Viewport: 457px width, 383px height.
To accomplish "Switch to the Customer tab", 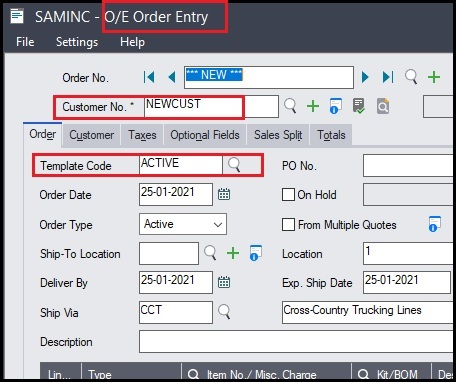I will 91,135.
